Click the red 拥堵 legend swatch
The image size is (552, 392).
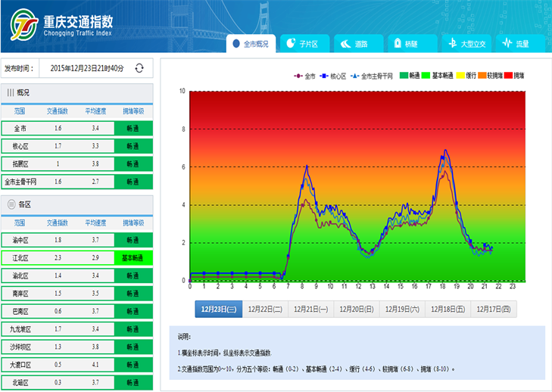click(x=507, y=76)
